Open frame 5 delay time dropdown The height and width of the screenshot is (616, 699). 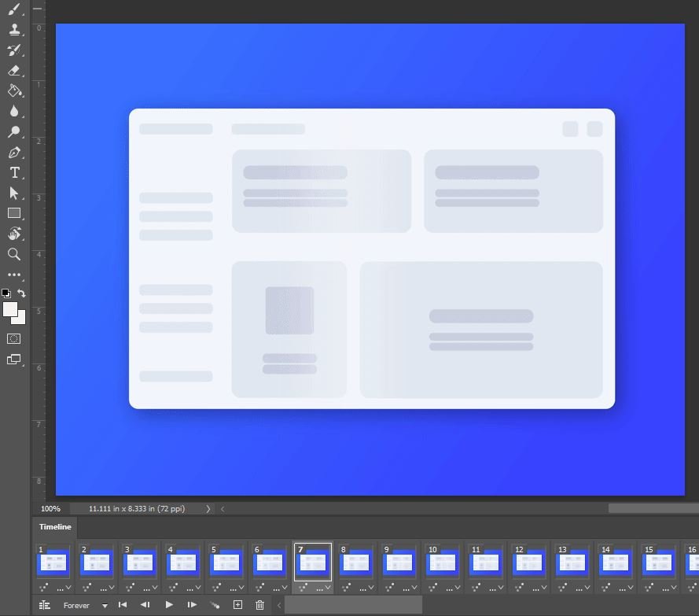[237, 588]
